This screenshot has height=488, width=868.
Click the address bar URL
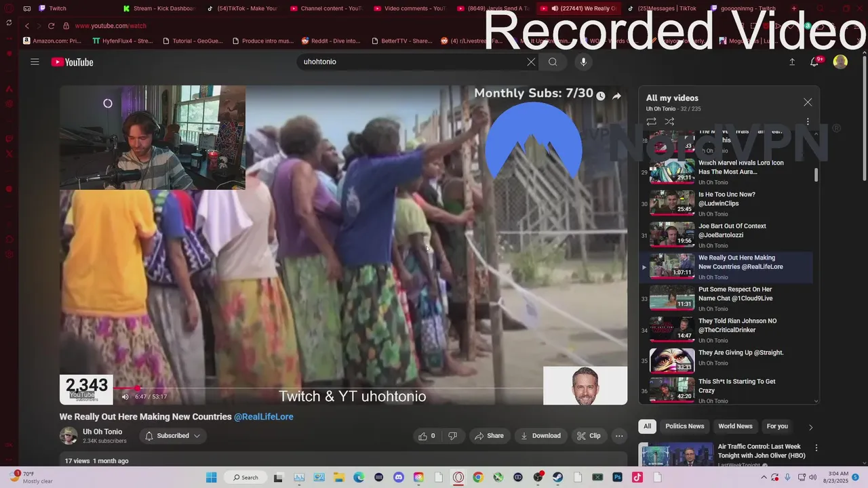(x=111, y=26)
